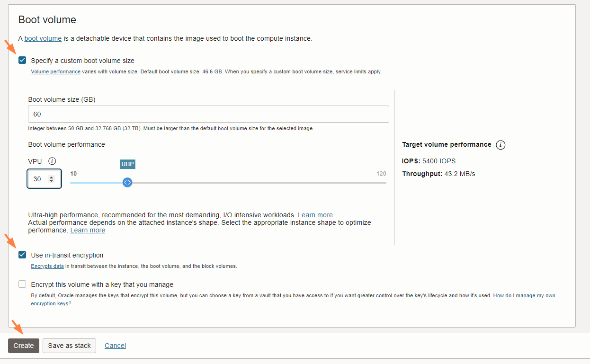Decrease VPU with the stepper down arrow
Screen dimensions: 590x364
click(52, 181)
